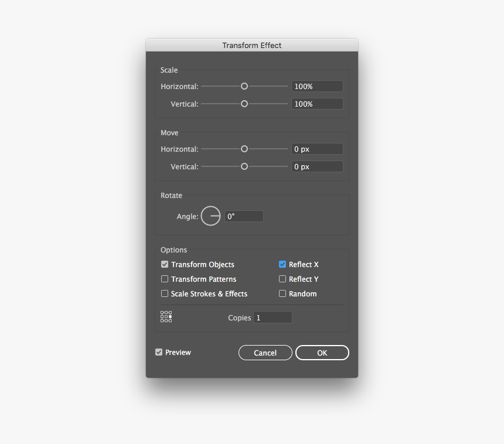Viewport: 504px width, 444px height.
Task: Click the Cancel button
Action: tap(265, 353)
